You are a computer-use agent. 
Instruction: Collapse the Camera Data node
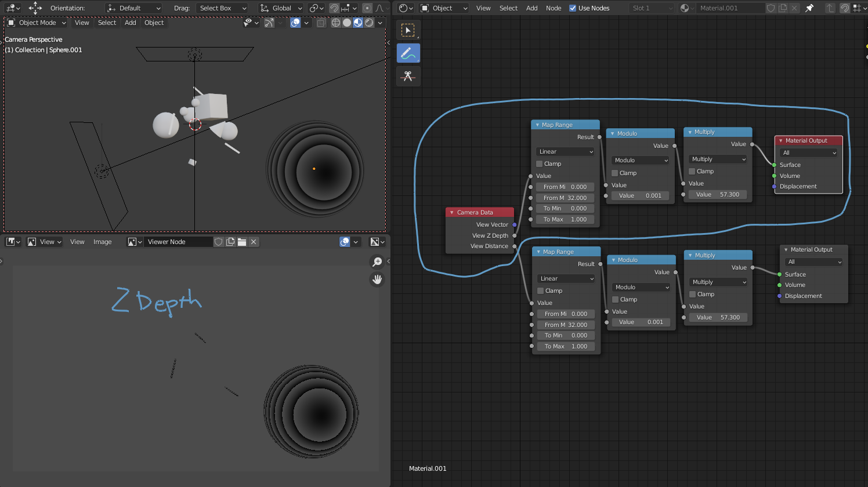tap(452, 213)
